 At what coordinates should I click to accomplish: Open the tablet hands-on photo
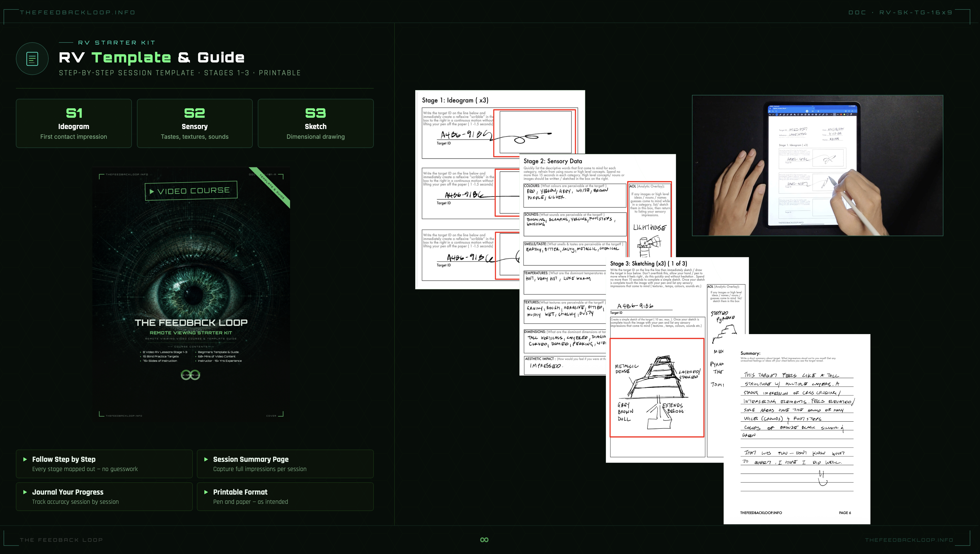817,166
